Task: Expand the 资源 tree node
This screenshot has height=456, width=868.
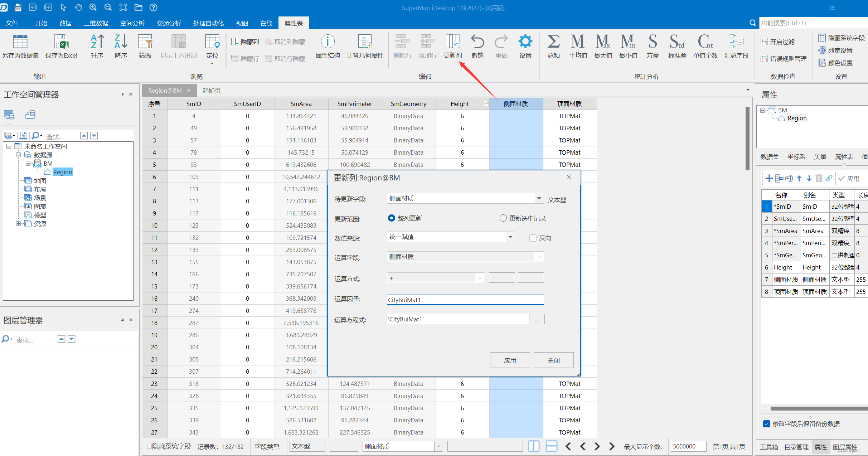Action: pyautogui.click(x=18, y=224)
